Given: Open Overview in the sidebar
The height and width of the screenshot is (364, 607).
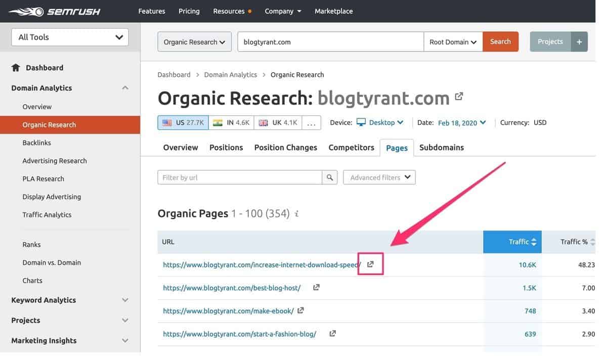Looking at the screenshot, I should [37, 107].
